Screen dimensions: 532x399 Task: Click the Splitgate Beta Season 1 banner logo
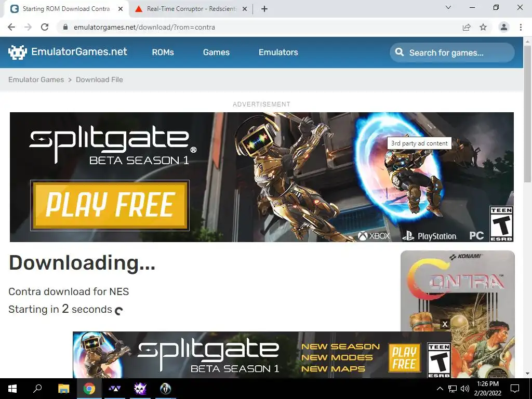point(113,144)
